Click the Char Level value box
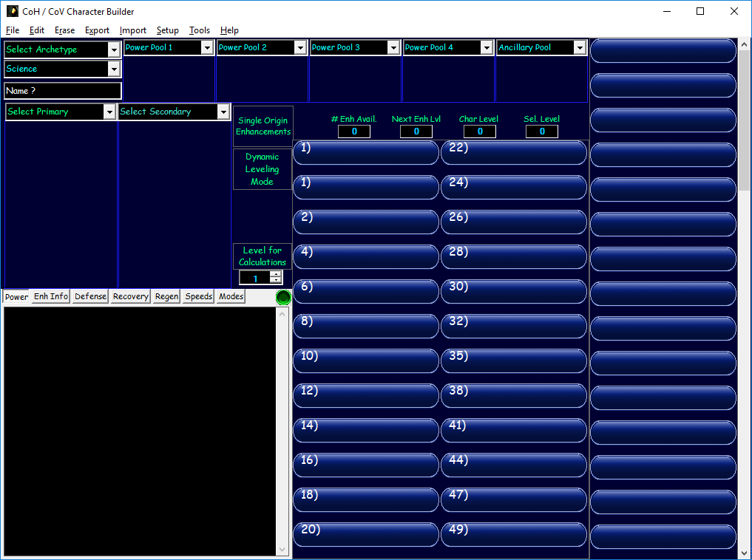This screenshot has width=752, height=560. (480, 132)
